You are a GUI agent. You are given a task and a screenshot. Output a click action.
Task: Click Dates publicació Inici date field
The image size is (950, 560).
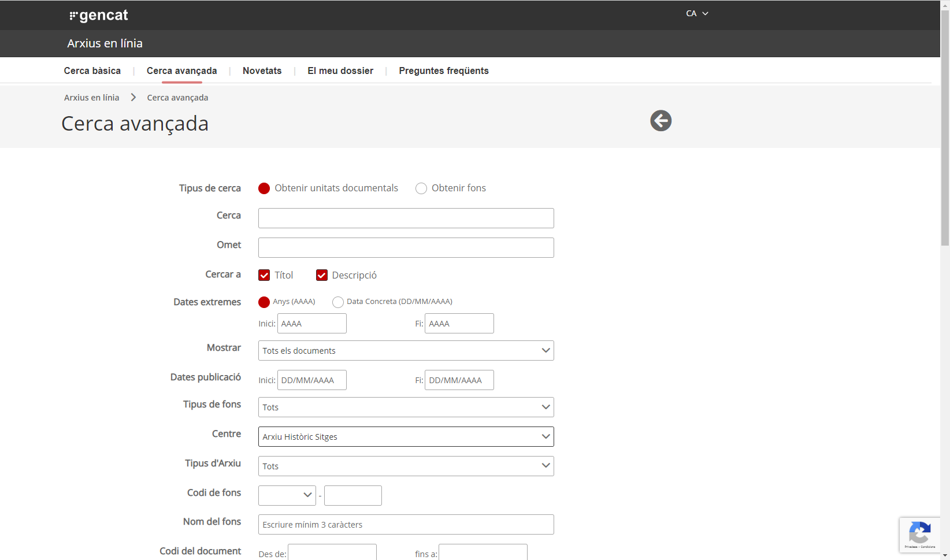312,380
